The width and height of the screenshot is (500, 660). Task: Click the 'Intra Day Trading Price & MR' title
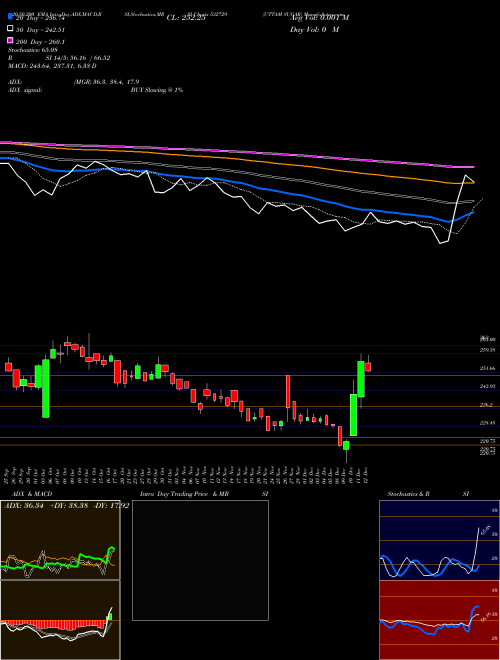tap(184, 494)
